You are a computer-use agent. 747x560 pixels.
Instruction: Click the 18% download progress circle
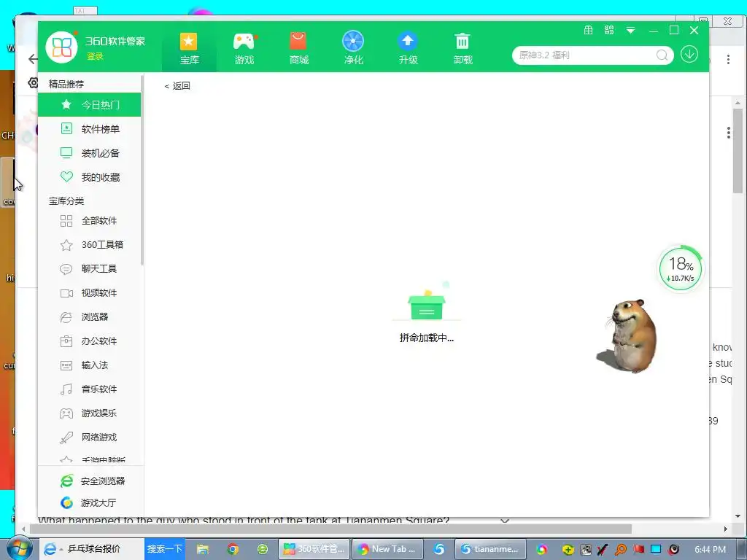[x=681, y=269]
